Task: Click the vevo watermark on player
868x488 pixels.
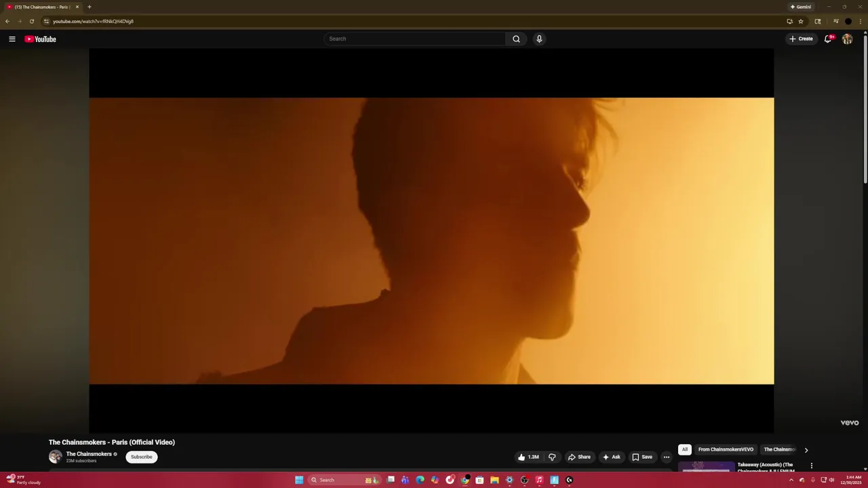Action: click(850, 423)
